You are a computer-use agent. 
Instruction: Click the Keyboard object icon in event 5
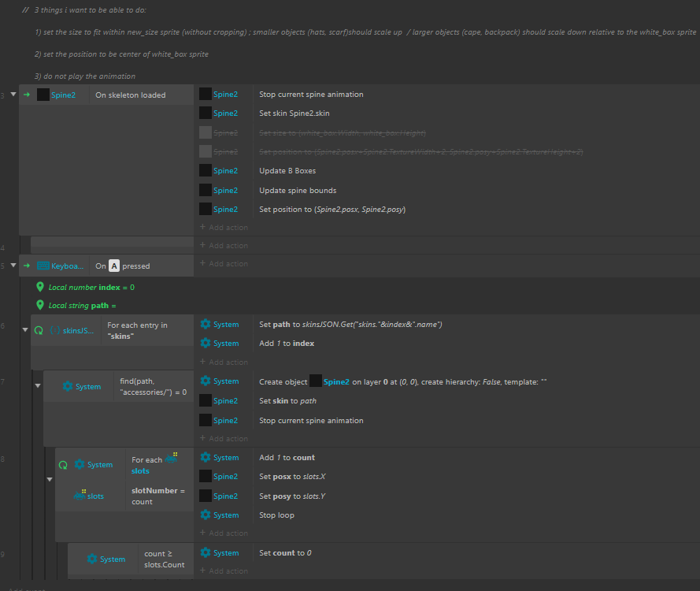point(43,266)
